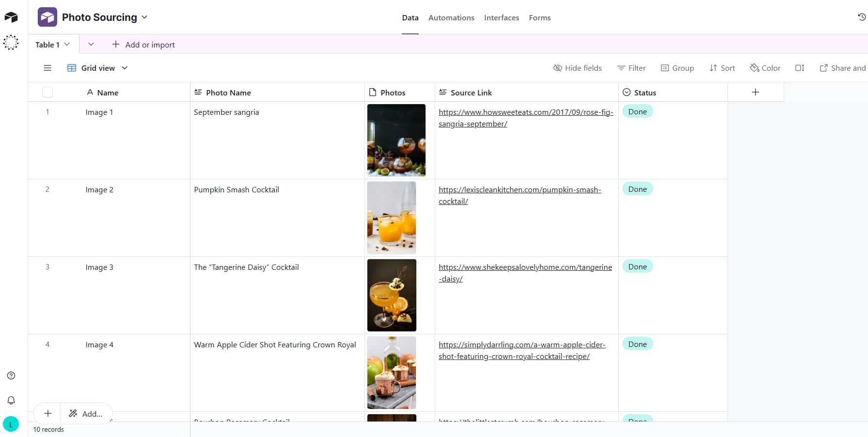Viewport: 868px width, 437px height.
Task: Click the Done status tag for Image 4
Action: tap(637, 344)
